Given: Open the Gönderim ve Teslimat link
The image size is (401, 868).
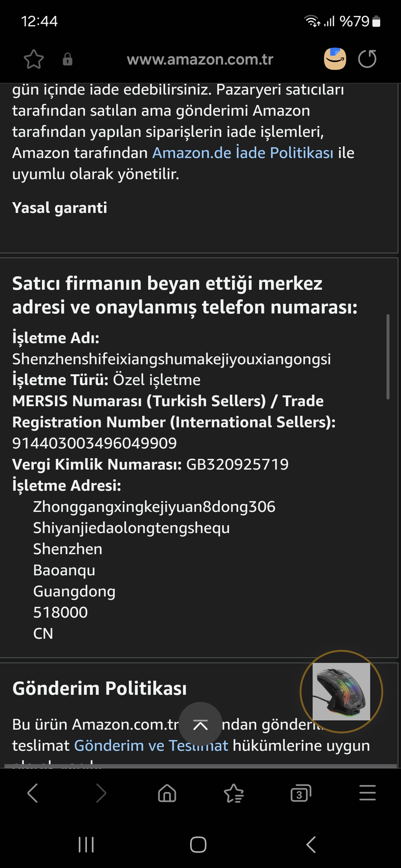Looking at the screenshot, I should (151, 745).
